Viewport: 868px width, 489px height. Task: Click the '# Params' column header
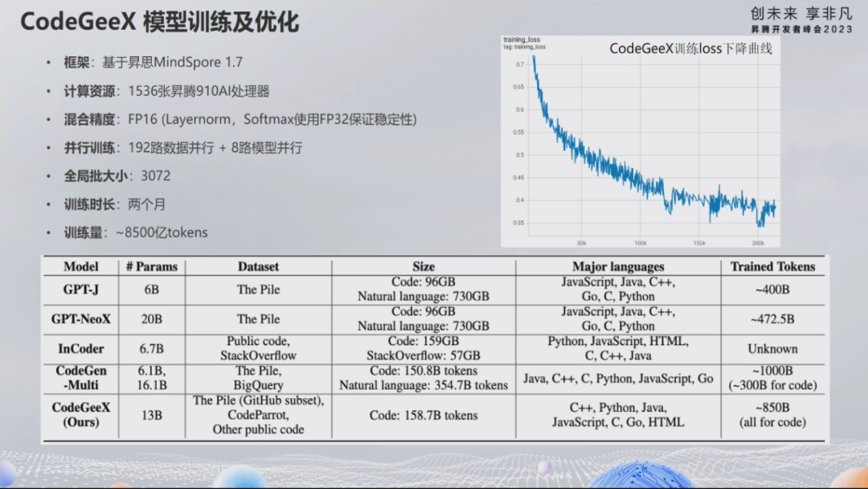click(x=152, y=267)
